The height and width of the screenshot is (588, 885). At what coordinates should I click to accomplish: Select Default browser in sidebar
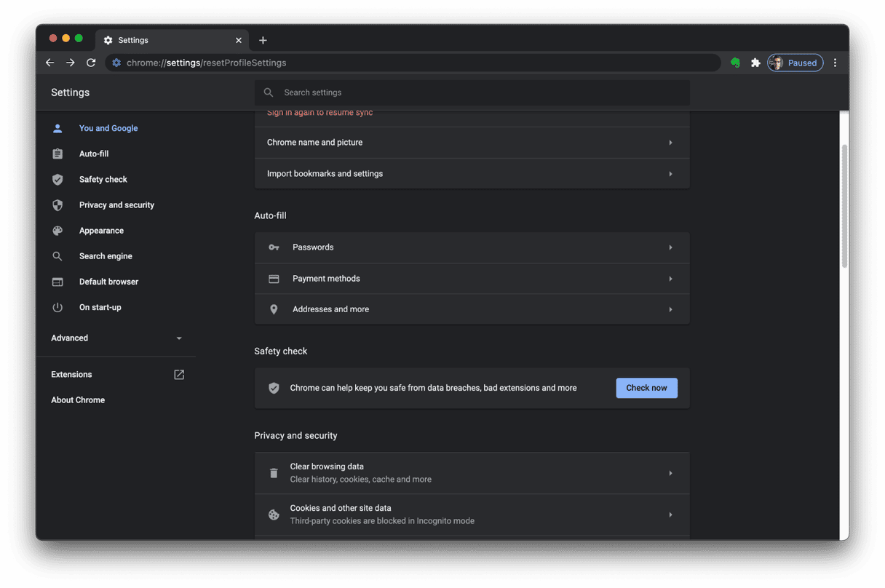point(108,282)
